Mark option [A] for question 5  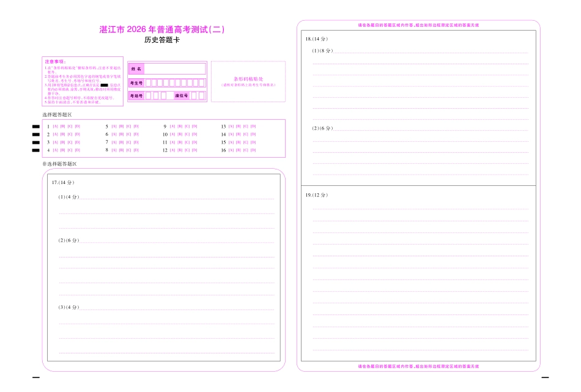114,127
